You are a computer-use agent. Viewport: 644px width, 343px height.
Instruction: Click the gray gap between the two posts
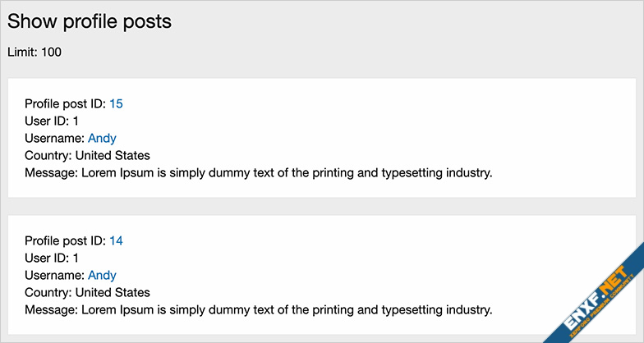[x=320, y=206]
